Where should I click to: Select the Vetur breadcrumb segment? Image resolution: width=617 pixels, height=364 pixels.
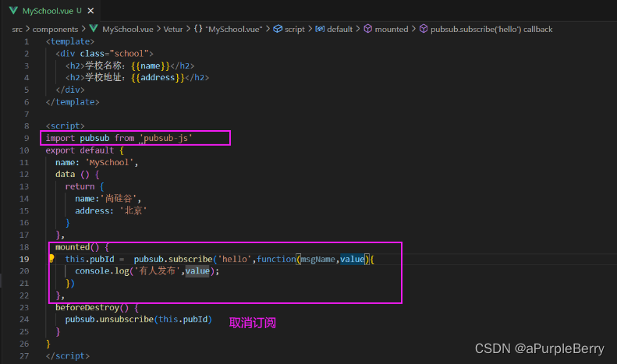click(x=172, y=29)
